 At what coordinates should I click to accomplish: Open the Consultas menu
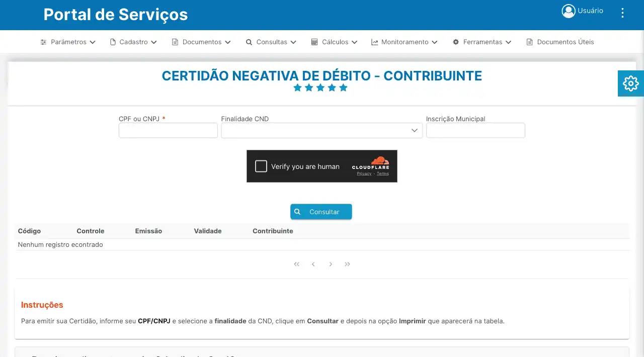click(x=271, y=42)
